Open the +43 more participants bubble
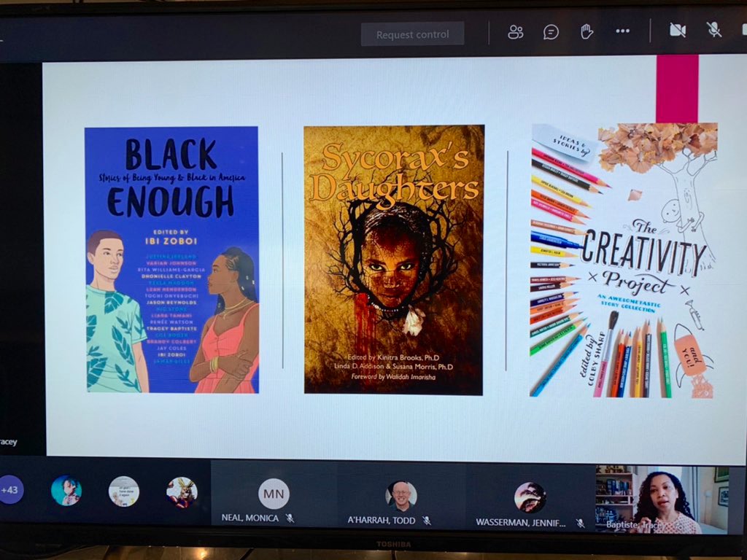747x560 pixels. [x=9, y=489]
